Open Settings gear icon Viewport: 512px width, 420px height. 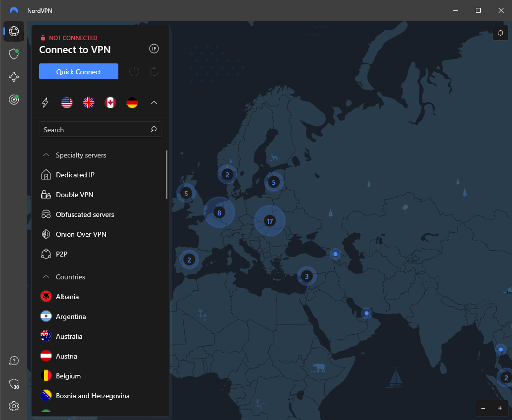(14, 406)
